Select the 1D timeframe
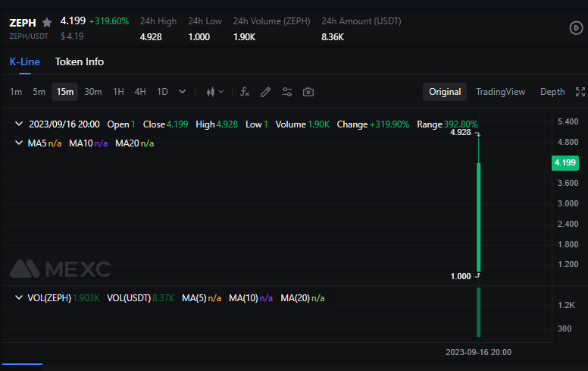Screen dimensions: 588x371 pos(162,92)
